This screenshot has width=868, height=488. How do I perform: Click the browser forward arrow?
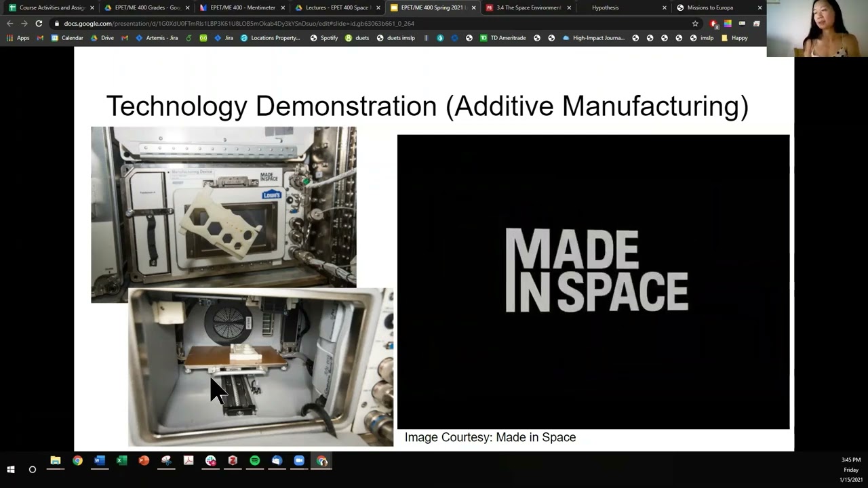[x=24, y=23]
